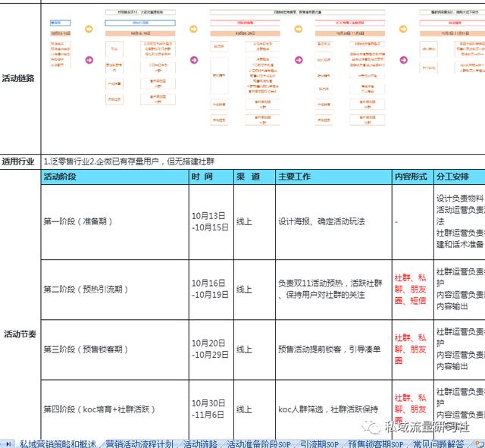Image resolution: width=485 pixels, height=448 pixels.
Task: Select the 预售活动提前锁客，引导凑单 cell
Action: (333, 349)
